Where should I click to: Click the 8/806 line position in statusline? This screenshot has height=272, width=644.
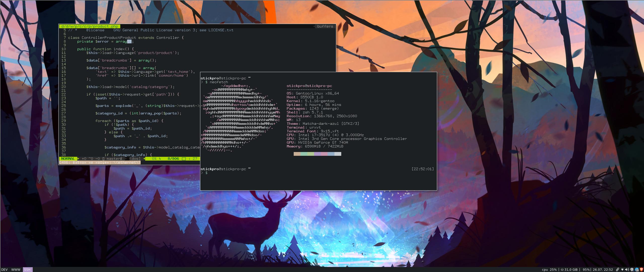tap(173, 159)
